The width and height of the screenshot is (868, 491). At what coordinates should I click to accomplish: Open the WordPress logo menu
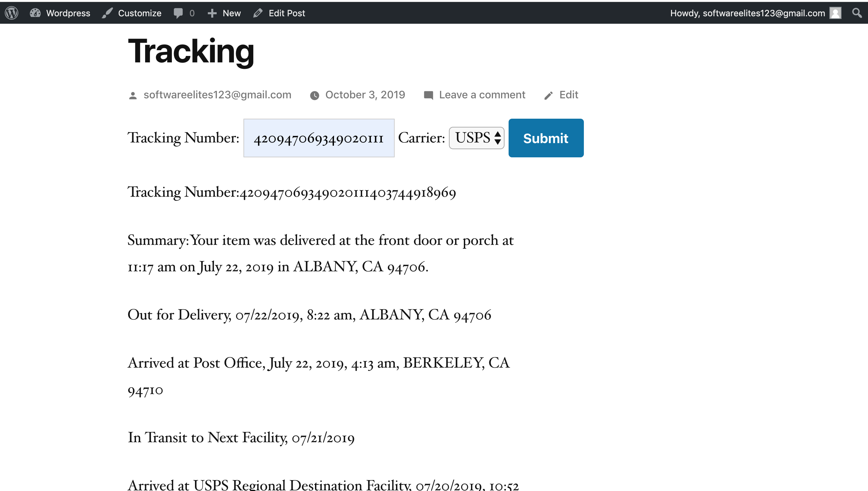click(x=12, y=13)
